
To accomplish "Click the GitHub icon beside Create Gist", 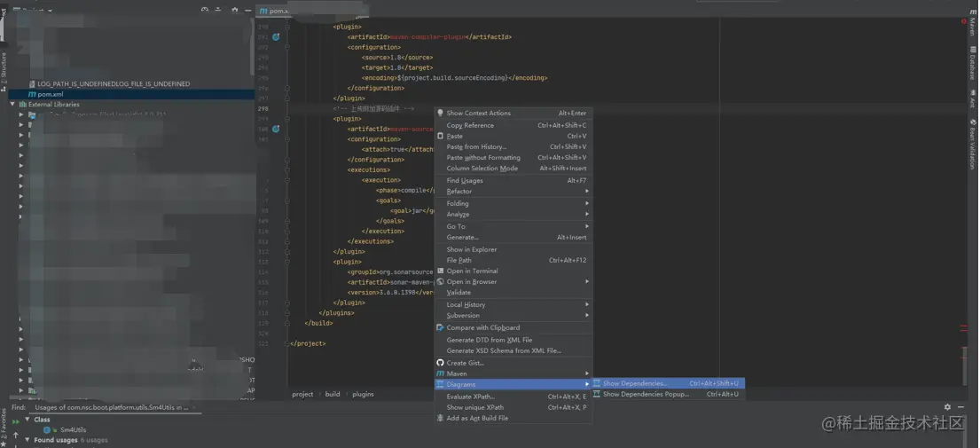I will tap(440, 363).
